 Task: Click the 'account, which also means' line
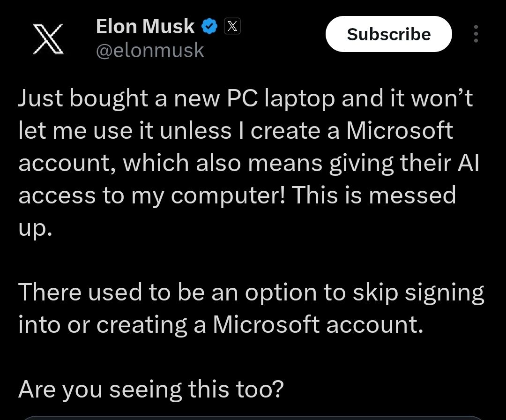pyautogui.click(x=249, y=163)
